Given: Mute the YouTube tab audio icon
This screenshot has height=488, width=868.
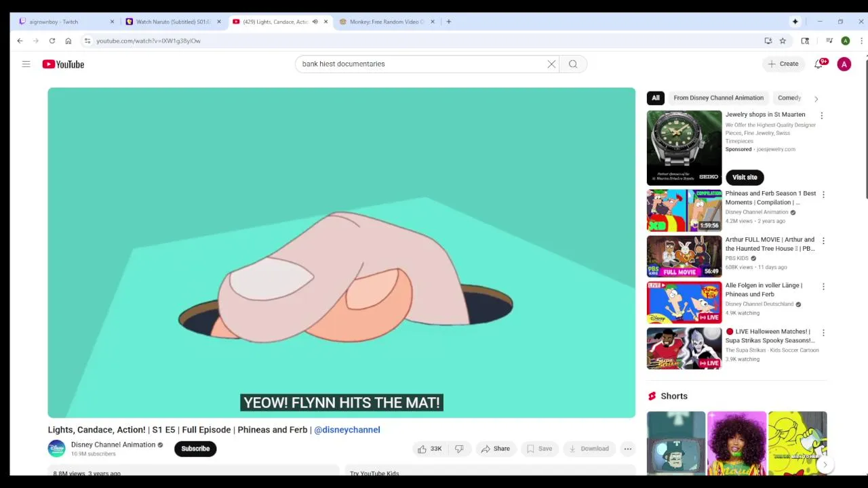Looking at the screenshot, I should (x=315, y=22).
